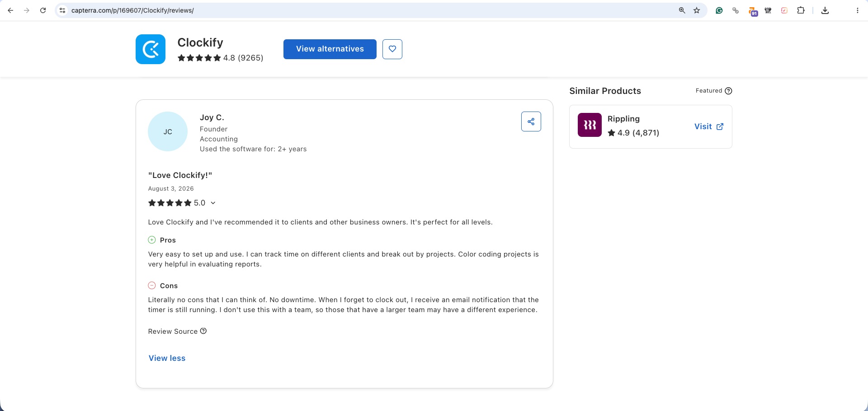The height and width of the screenshot is (411, 868).
Task: Click the green Pros plus icon
Action: pos(152,240)
